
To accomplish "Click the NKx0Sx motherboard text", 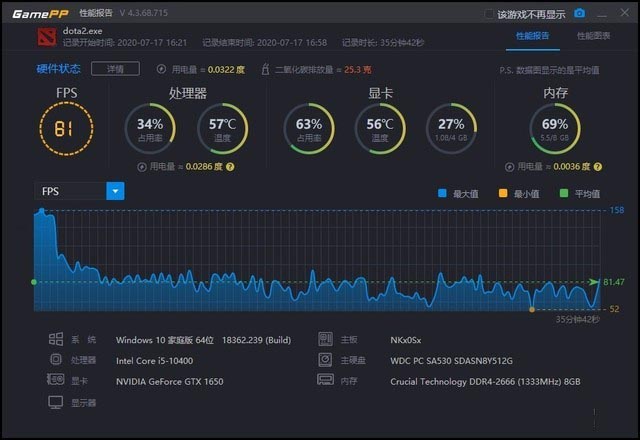I will pyautogui.click(x=405, y=340).
